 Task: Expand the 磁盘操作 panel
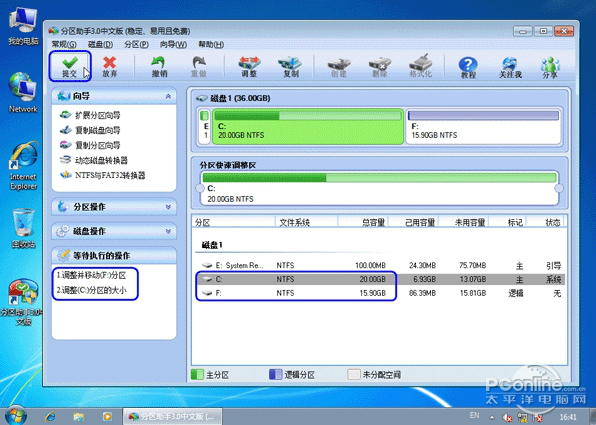(168, 231)
